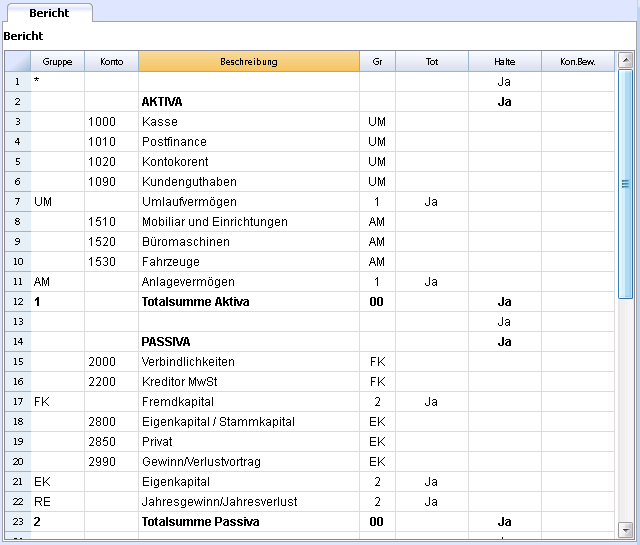The height and width of the screenshot is (545, 640).
Task: Select the Kasse description cell
Action: tap(249, 122)
